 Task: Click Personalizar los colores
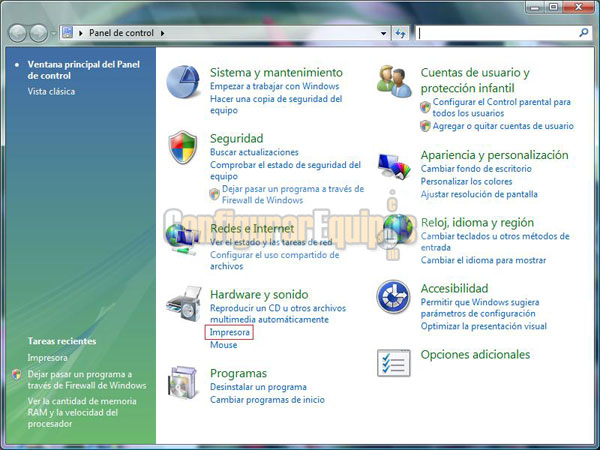[x=466, y=181]
